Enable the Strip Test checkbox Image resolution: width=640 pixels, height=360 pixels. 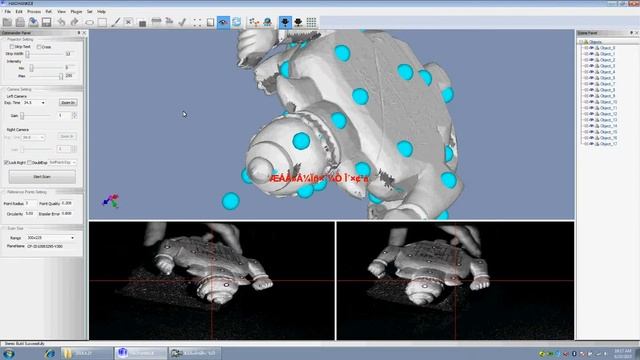(12, 47)
